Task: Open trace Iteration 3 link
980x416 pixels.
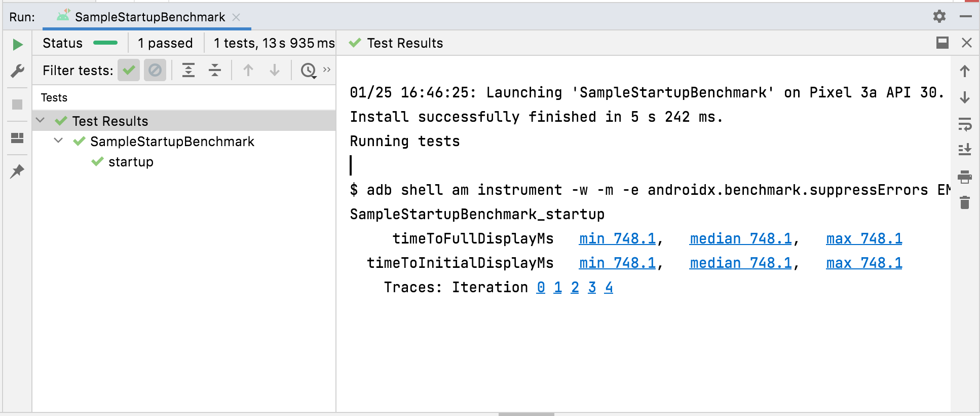Action: pyautogui.click(x=592, y=287)
